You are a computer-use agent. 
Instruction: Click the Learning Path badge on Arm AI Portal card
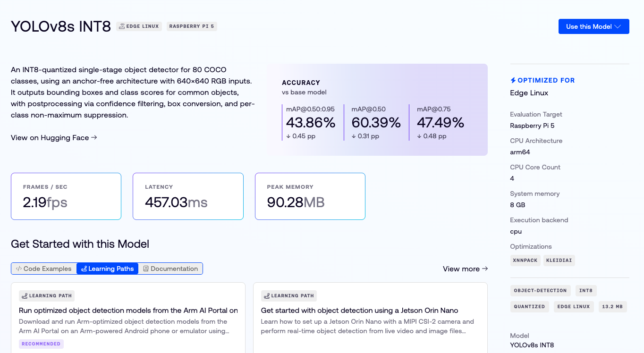[x=47, y=296]
